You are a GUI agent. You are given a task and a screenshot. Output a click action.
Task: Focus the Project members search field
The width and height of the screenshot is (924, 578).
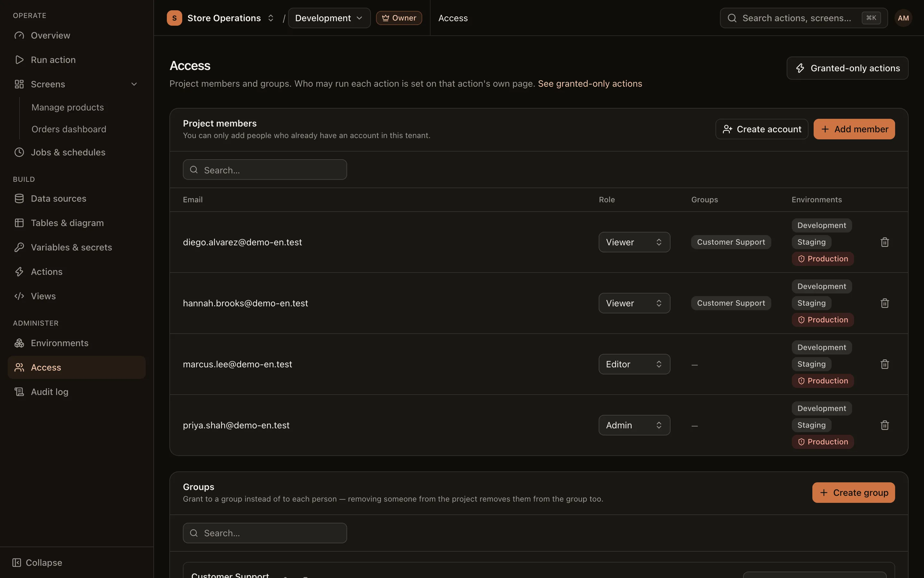265,170
